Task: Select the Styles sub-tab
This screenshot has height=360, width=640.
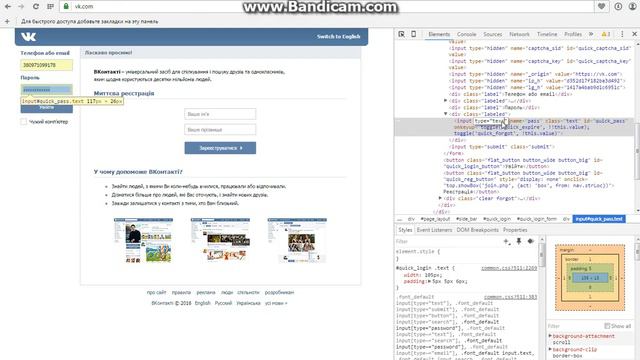Action: 405,230
